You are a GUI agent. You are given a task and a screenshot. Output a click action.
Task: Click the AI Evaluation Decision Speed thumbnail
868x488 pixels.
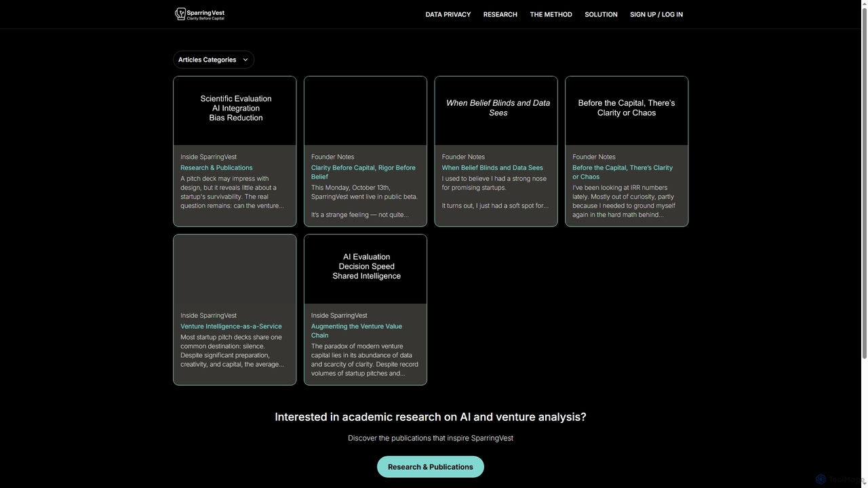(x=366, y=269)
